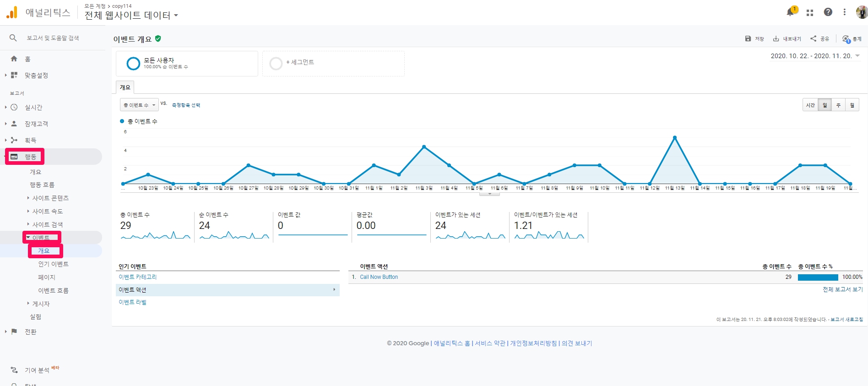Click the save (저장) report icon

click(748, 39)
